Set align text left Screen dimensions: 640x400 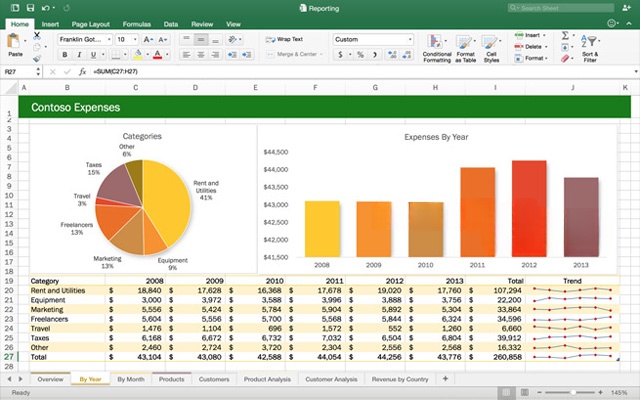point(186,55)
